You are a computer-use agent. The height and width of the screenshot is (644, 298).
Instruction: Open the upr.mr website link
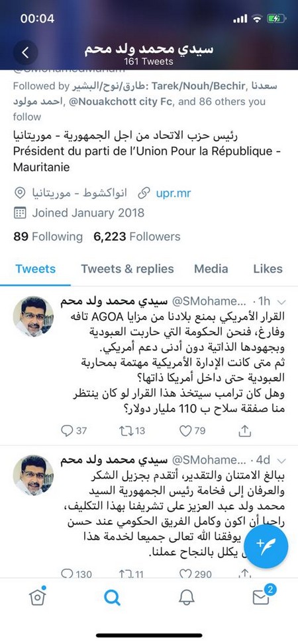coord(173,192)
